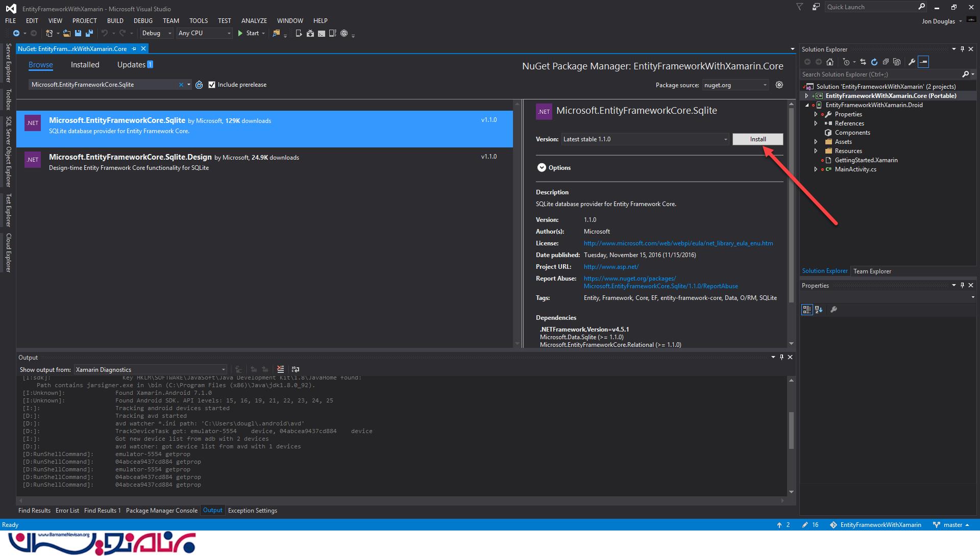980x556 pixels.
Task: Open NuGet package manager settings gear
Action: 779,85
